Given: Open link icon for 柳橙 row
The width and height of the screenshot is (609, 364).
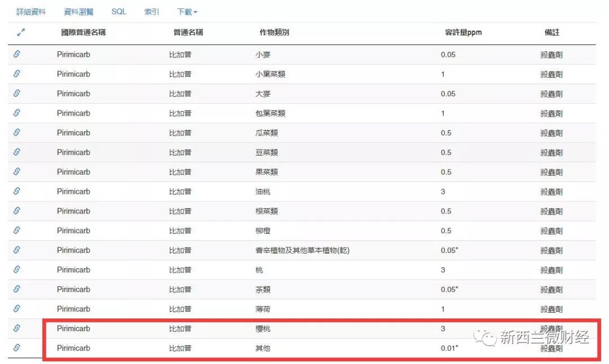Looking at the screenshot, I should pyautogui.click(x=17, y=230).
